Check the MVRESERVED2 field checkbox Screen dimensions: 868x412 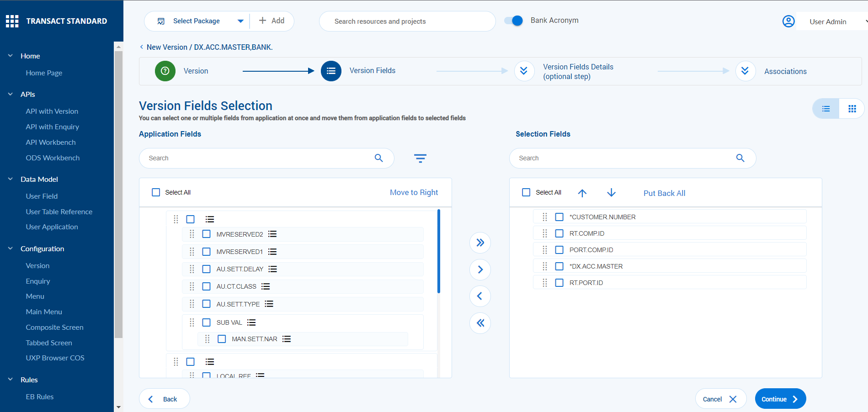(207, 234)
